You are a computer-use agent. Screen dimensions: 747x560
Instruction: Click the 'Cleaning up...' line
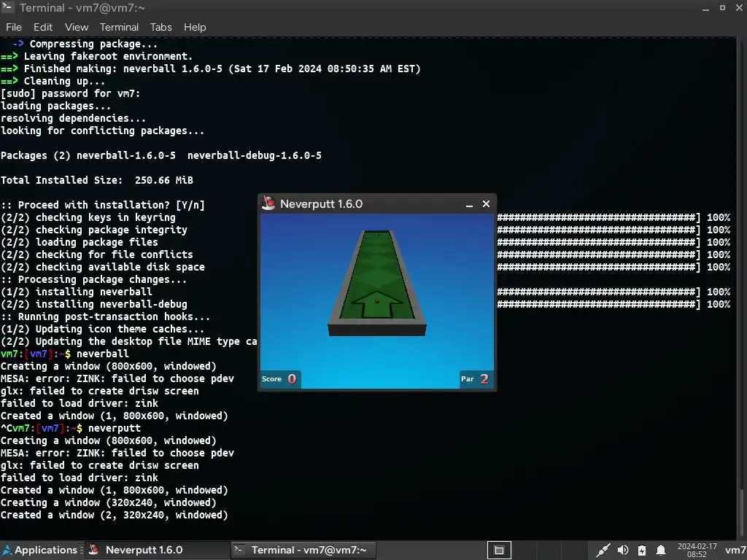(53, 82)
